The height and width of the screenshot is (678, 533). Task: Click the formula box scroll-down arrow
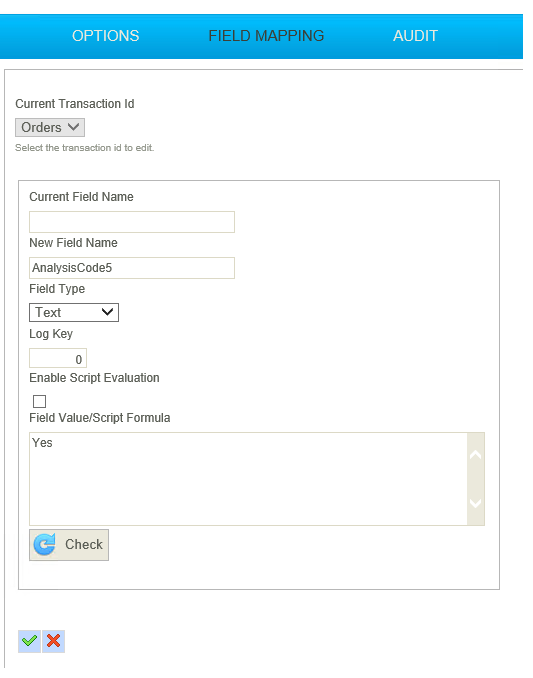pos(476,503)
